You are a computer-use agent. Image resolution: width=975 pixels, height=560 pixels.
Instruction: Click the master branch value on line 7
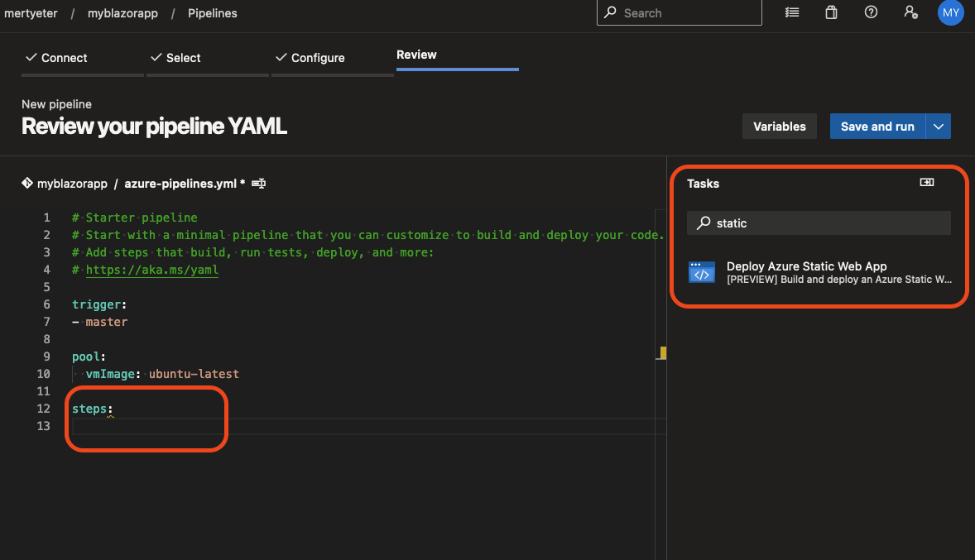coord(106,322)
